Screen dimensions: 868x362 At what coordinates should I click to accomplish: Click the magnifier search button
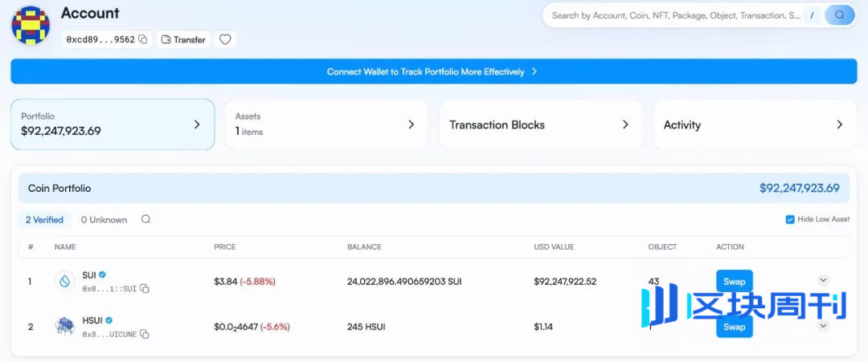840,15
